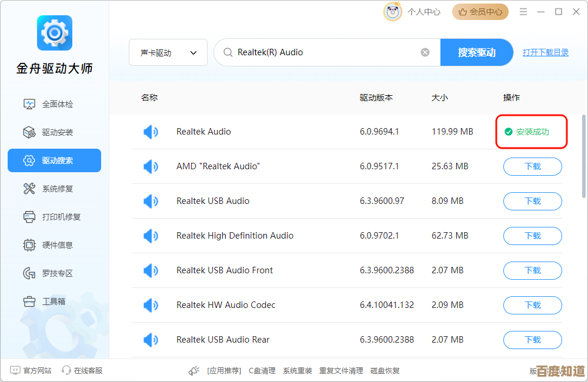Click the speaker icon beside Realtek USB Audio Front
588x382 pixels.
(151, 270)
